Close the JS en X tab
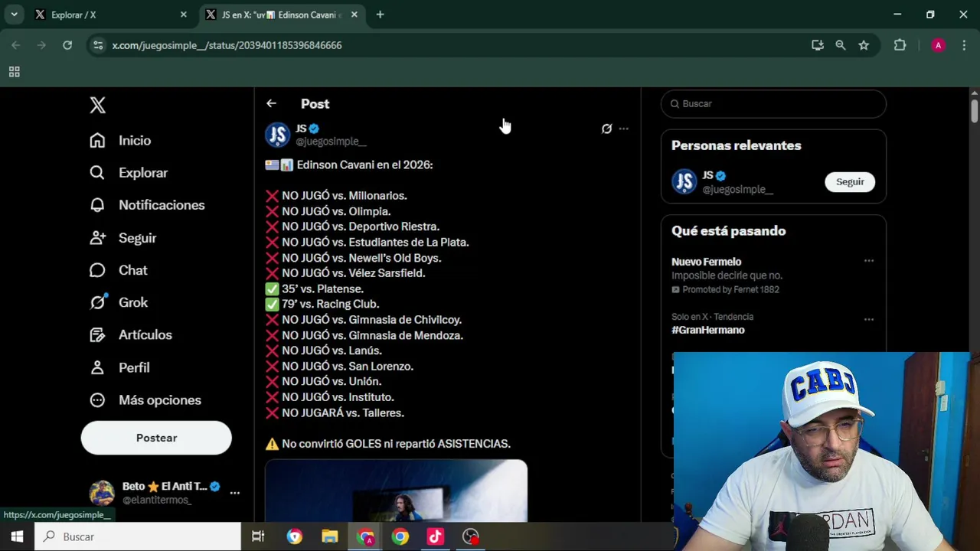Viewport: 980px width, 551px height. point(354,15)
